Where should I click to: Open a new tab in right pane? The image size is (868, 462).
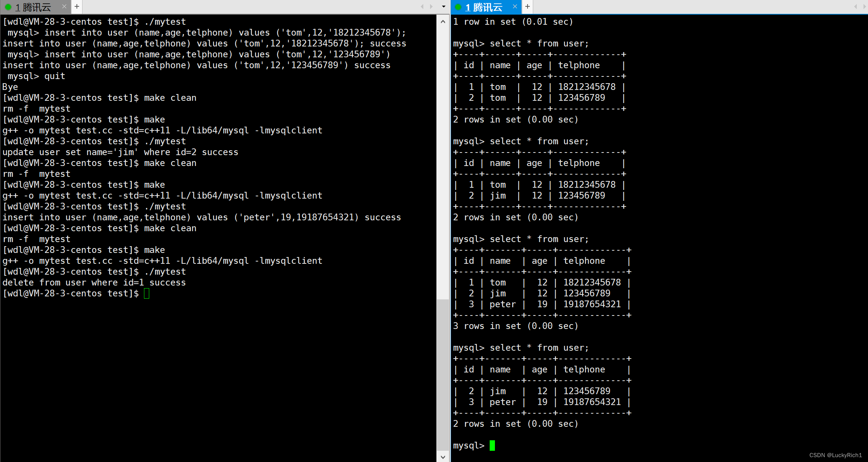click(527, 6)
